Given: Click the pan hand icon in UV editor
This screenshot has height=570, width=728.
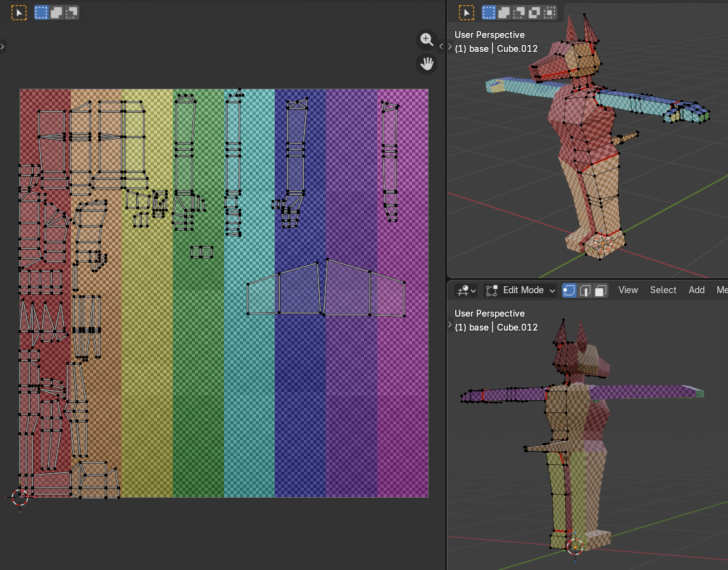Looking at the screenshot, I should [x=427, y=63].
